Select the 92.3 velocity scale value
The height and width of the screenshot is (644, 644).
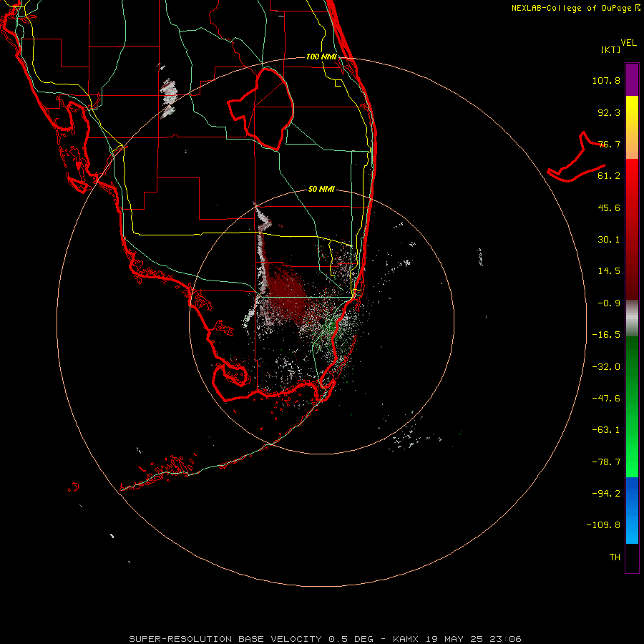tap(609, 112)
